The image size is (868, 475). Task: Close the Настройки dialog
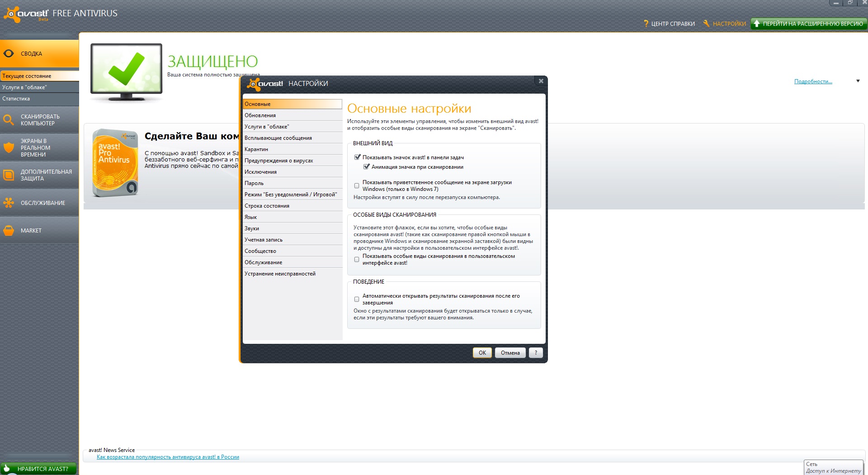click(x=541, y=81)
